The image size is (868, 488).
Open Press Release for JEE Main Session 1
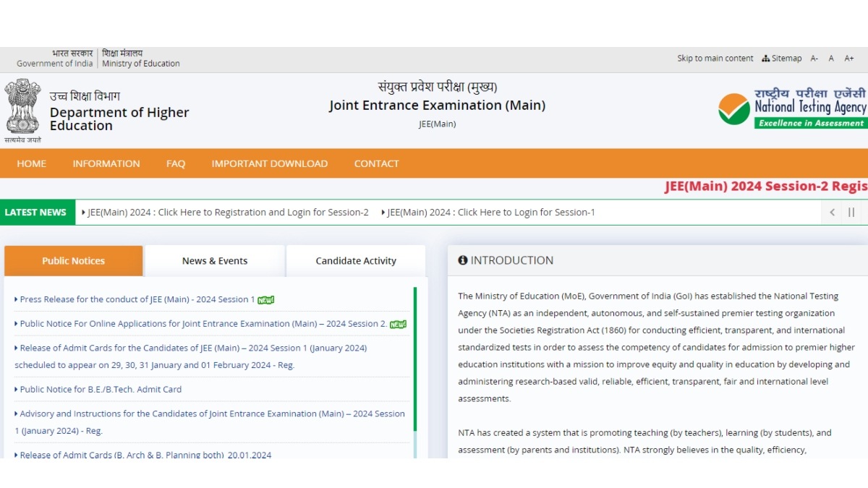pos(137,299)
